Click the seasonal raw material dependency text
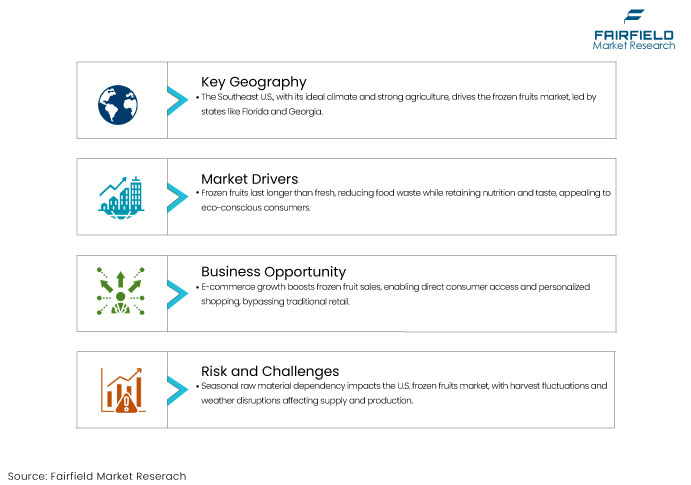Screen dimensions: 691x485 pyautogui.click(x=401, y=393)
